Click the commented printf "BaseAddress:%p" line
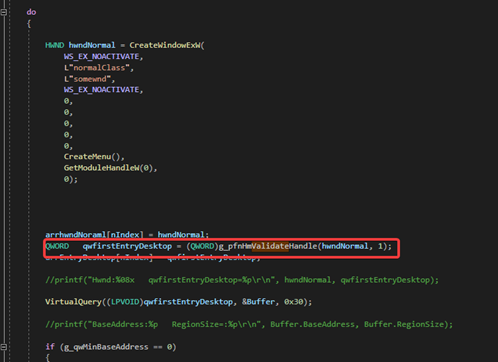Viewport: 498px width, 362px height. pyautogui.click(x=249, y=324)
